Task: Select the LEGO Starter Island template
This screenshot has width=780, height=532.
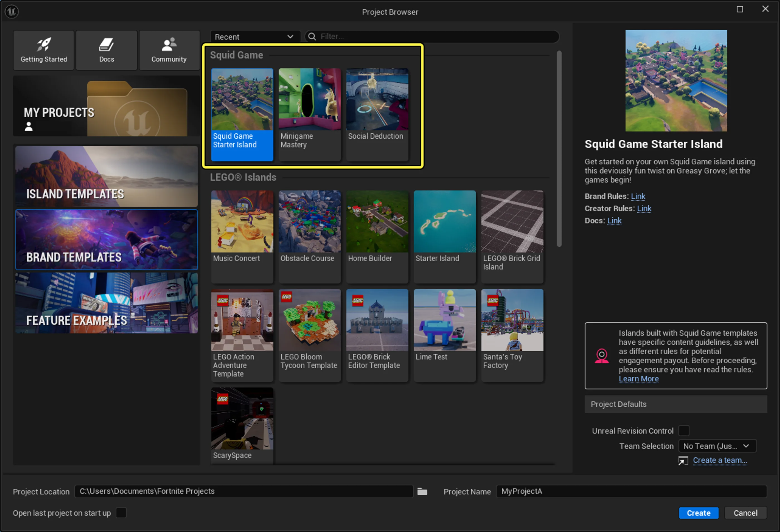Action: (445, 237)
